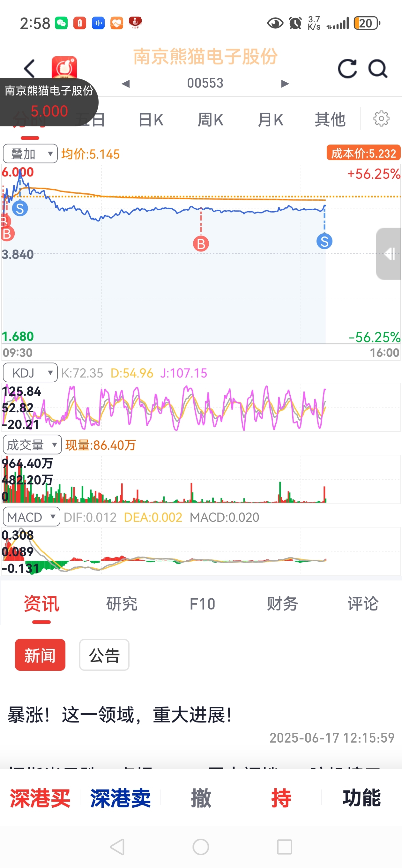Open the 功能 functions menu

[361, 798]
